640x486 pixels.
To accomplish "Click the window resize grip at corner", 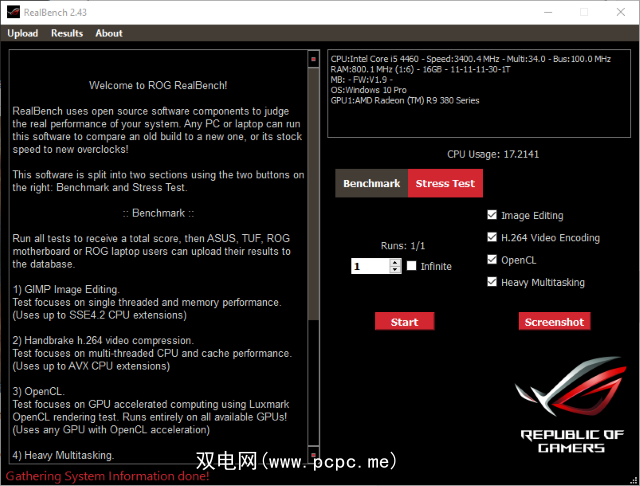I will tap(634, 481).
